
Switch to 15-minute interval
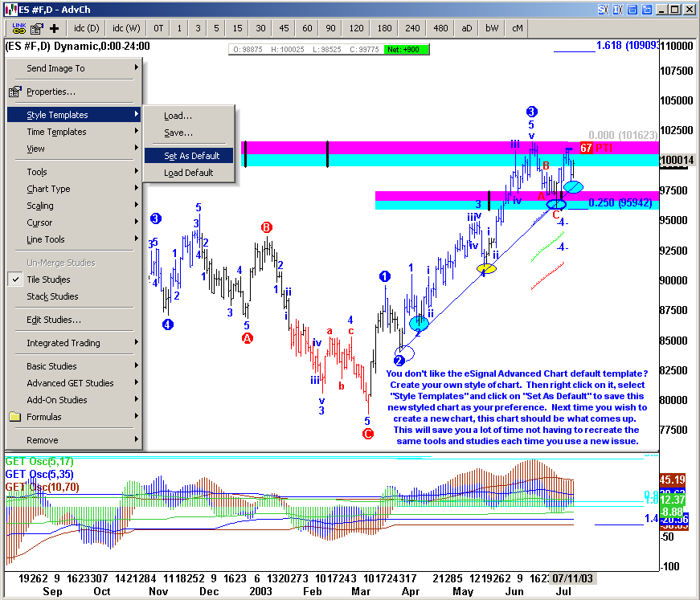[238, 29]
